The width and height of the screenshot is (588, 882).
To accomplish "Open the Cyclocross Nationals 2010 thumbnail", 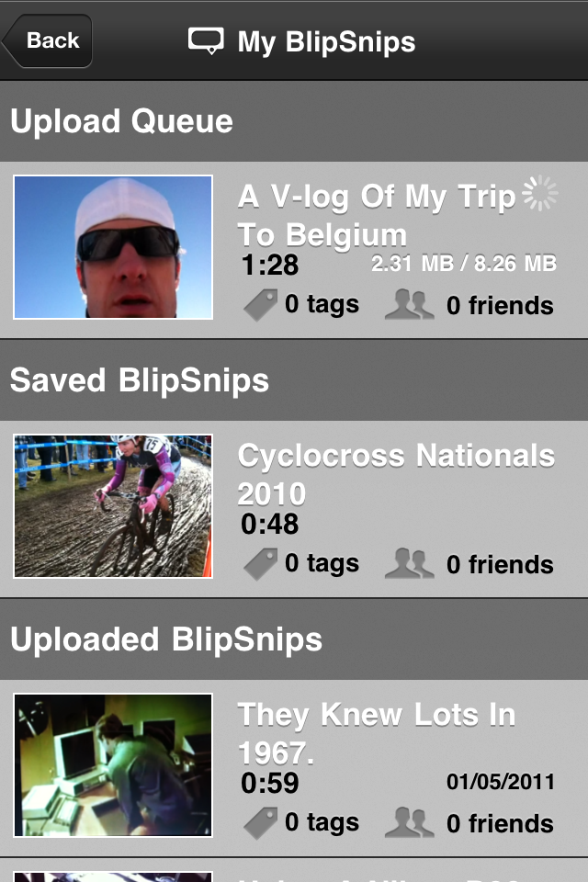I will 113,506.
